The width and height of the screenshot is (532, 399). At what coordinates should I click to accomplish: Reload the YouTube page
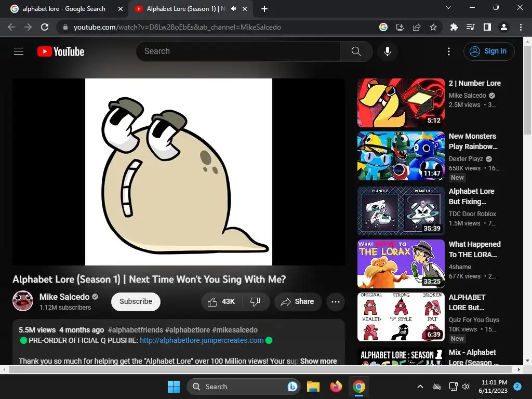(x=45, y=27)
